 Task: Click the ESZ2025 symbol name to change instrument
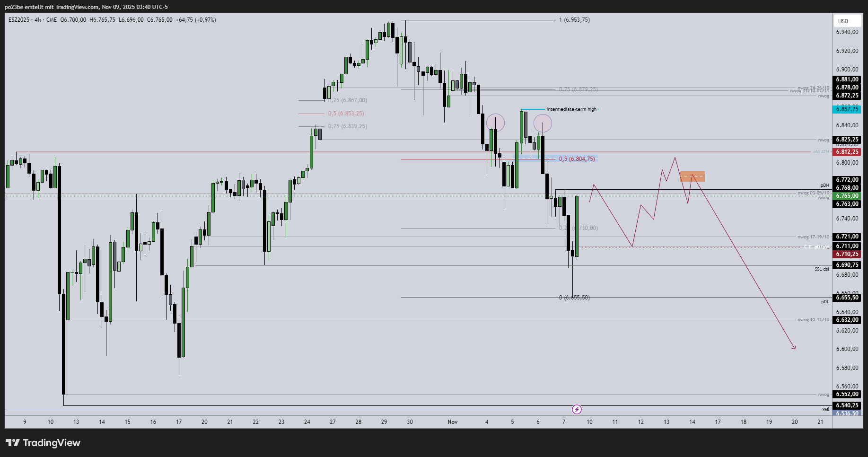[x=18, y=20]
